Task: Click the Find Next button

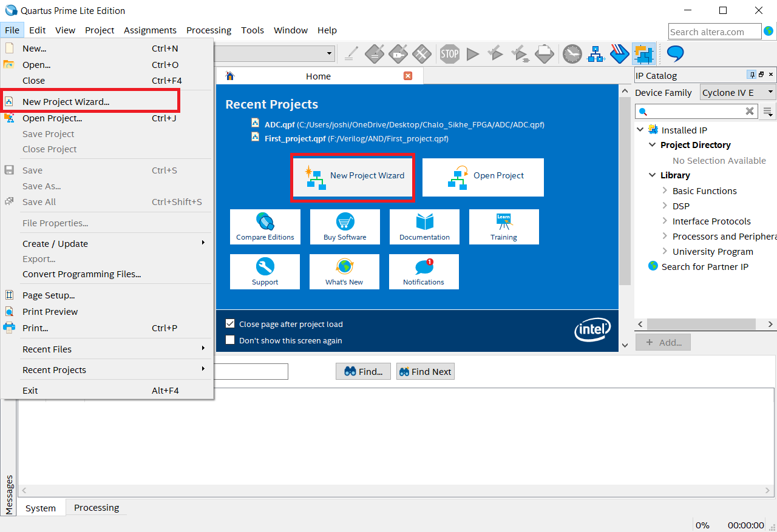Action: coord(425,371)
